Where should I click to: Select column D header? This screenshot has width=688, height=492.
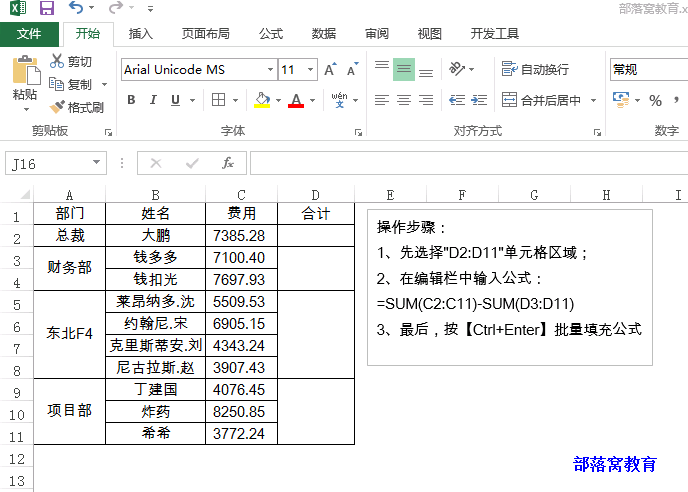pos(316,195)
